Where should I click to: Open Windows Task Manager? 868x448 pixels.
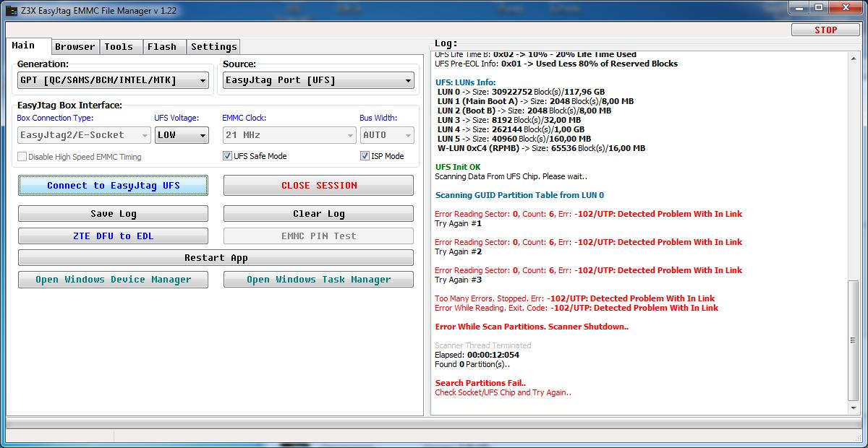(318, 280)
